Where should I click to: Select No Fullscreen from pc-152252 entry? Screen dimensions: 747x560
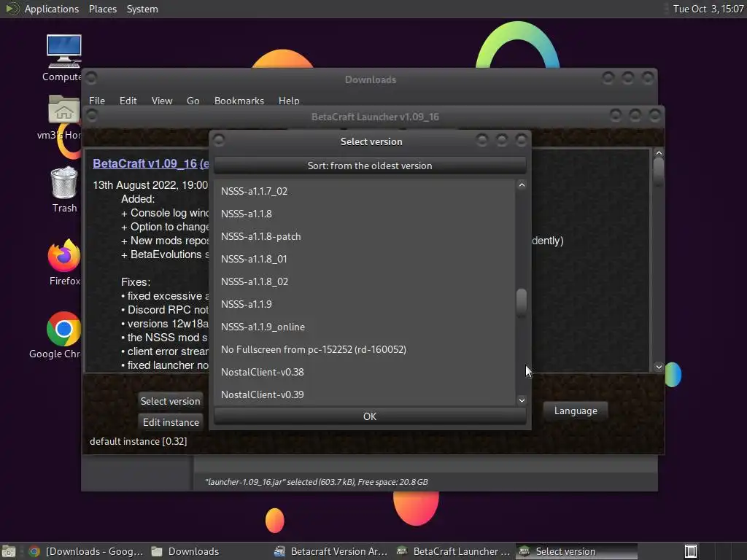365,349
